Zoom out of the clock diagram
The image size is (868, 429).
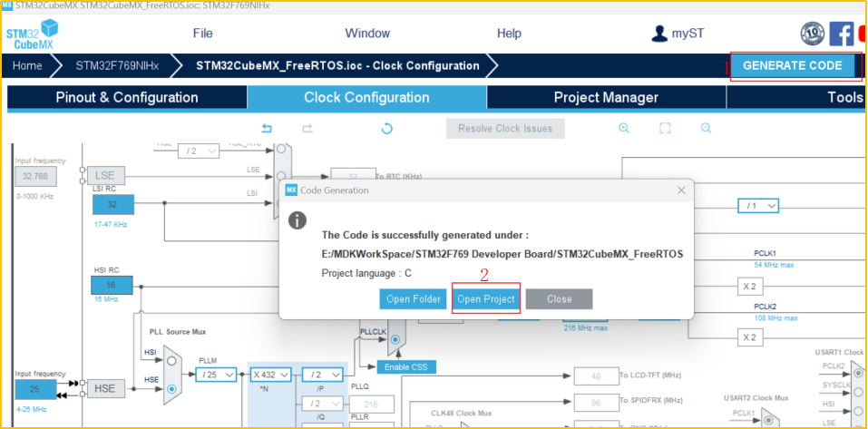706,129
